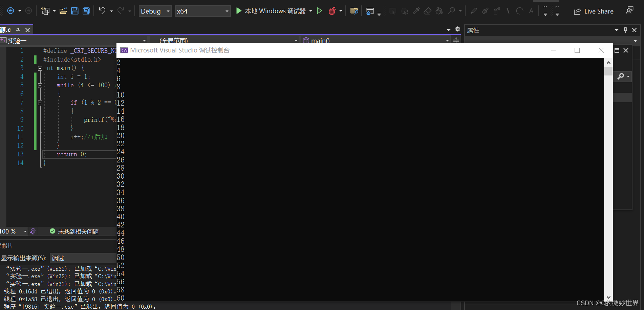Click the Send Feedback person icon
The height and width of the screenshot is (310, 644).
[630, 10]
